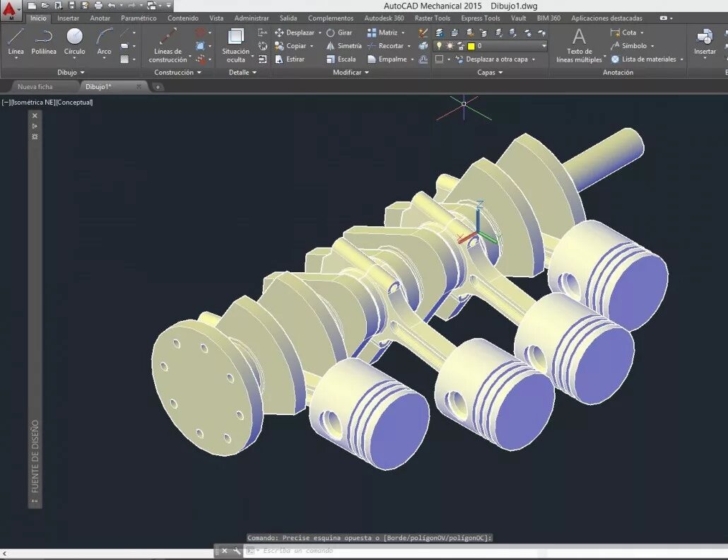Select the Escala tool
This screenshot has height=560, width=728.
(341, 59)
